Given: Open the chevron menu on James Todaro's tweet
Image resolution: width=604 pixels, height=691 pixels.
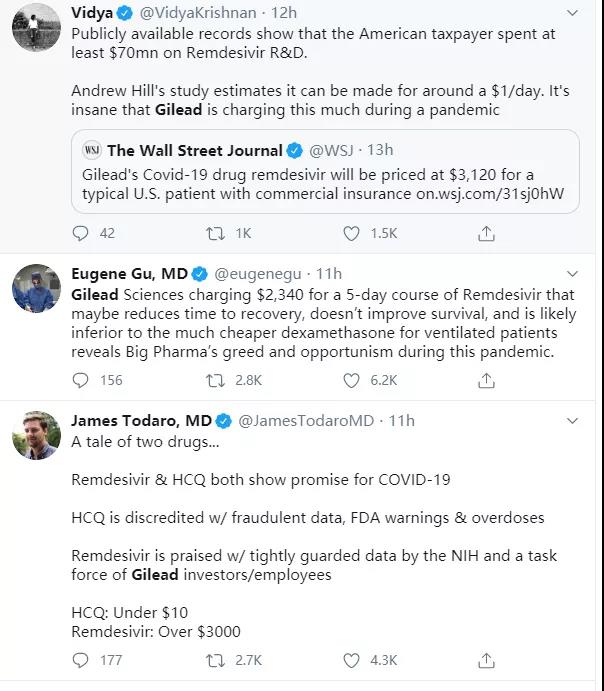Looking at the screenshot, I should pos(572,421).
